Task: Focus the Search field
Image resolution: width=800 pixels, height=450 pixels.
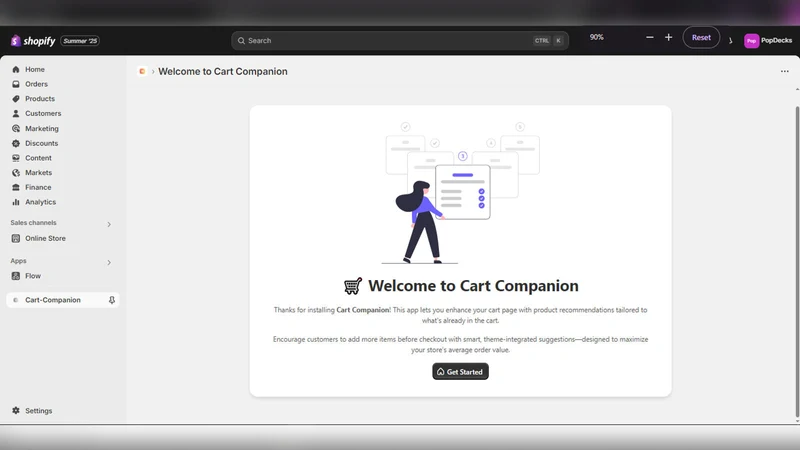Action: [400, 40]
